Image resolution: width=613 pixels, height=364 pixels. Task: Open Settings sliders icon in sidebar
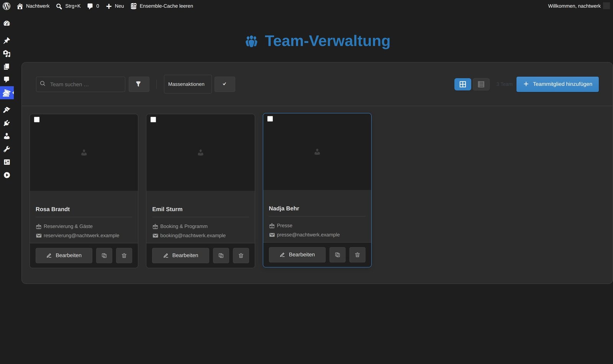click(x=7, y=162)
